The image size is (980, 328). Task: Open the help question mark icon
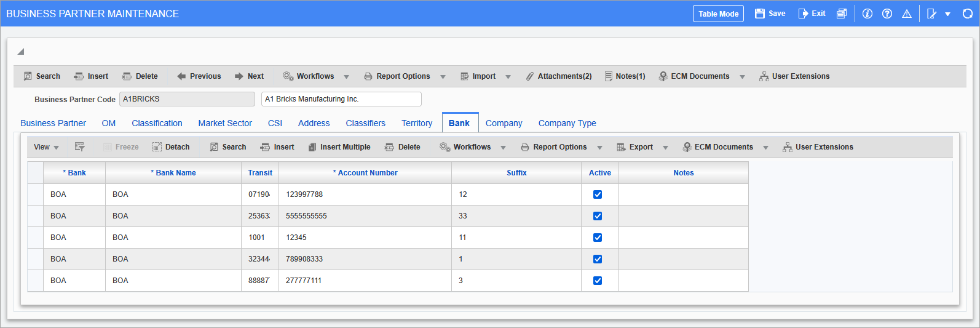pyautogui.click(x=887, y=14)
